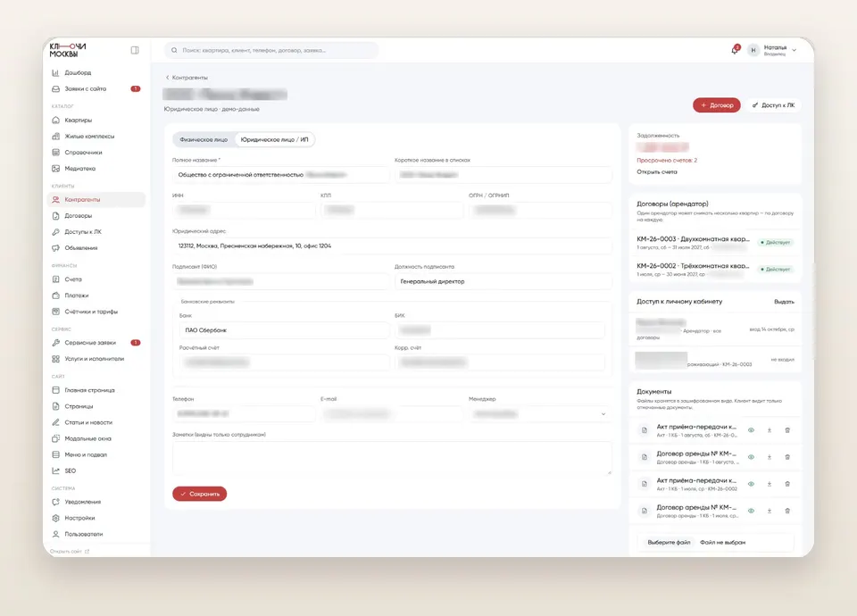Open the Наталья user menu dropdown
857x616 pixels.
click(x=772, y=50)
